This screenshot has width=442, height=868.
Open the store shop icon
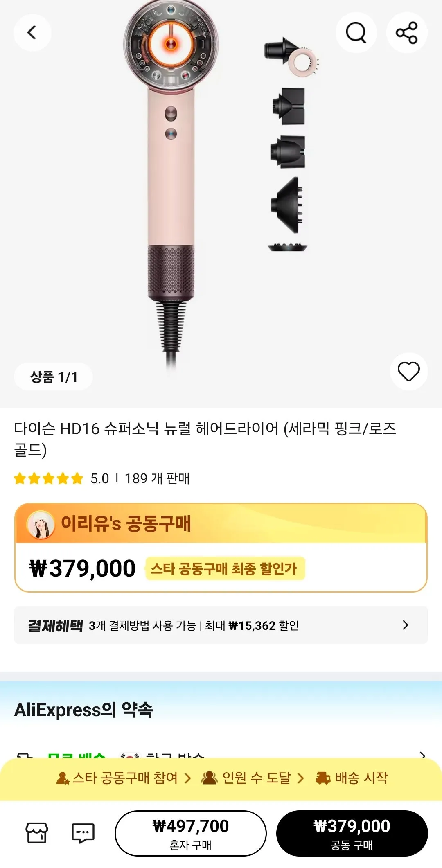click(37, 833)
